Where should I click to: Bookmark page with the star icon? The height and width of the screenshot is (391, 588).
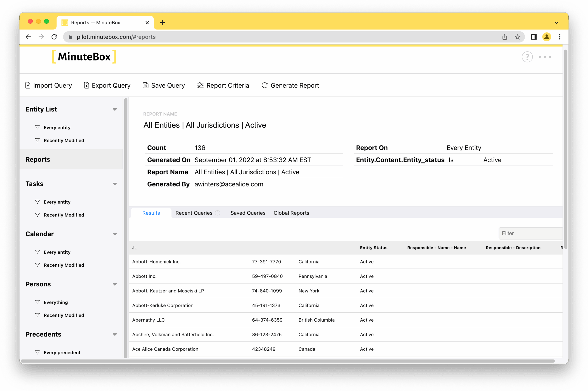click(517, 37)
